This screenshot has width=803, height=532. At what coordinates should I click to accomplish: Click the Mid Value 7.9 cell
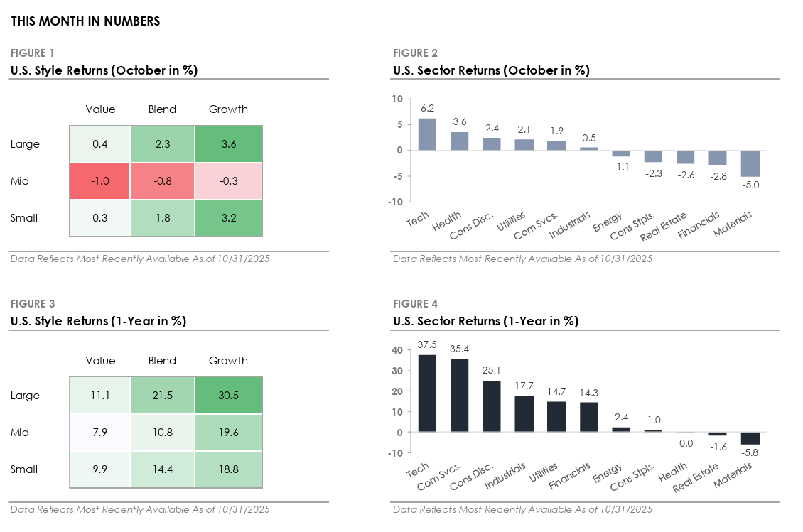tap(100, 433)
